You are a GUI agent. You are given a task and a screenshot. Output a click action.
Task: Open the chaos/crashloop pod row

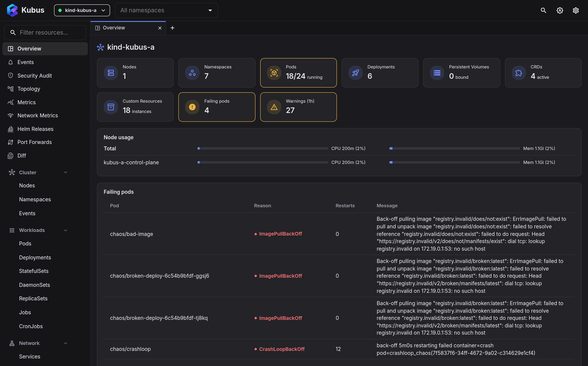pyautogui.click(x=339, y=349)
